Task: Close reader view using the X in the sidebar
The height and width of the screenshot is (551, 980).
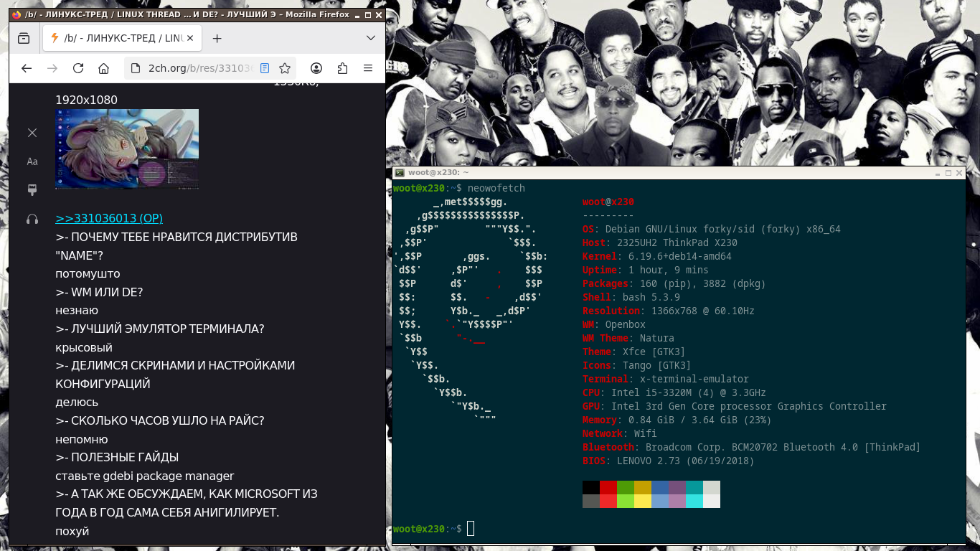Action: (32, 133)
